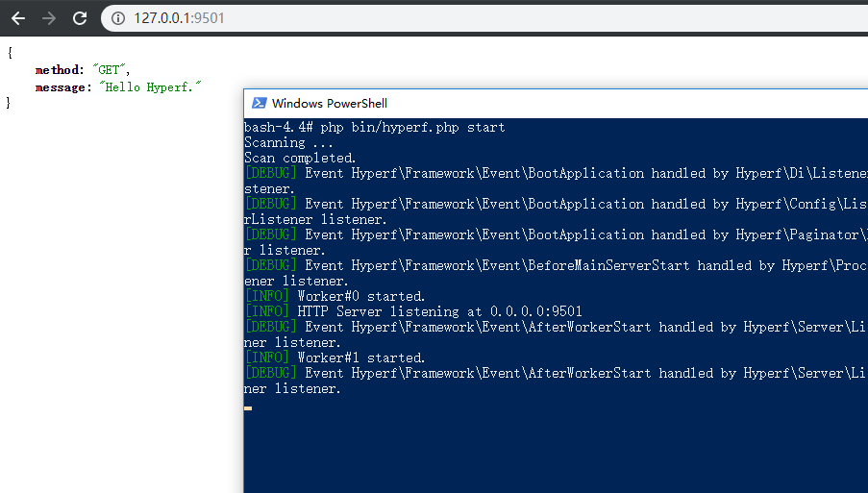Image resolution: width=868 pixels, height=493 pixels.
Task: Click the Windows PowerShell title bar text
Action: tap(330, 103)
